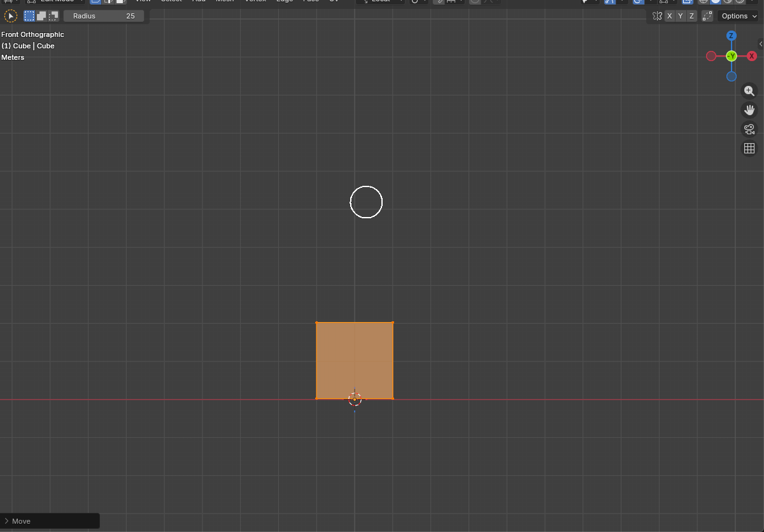
Task: Toggle auto merge vertices
Action: point(707,16)
